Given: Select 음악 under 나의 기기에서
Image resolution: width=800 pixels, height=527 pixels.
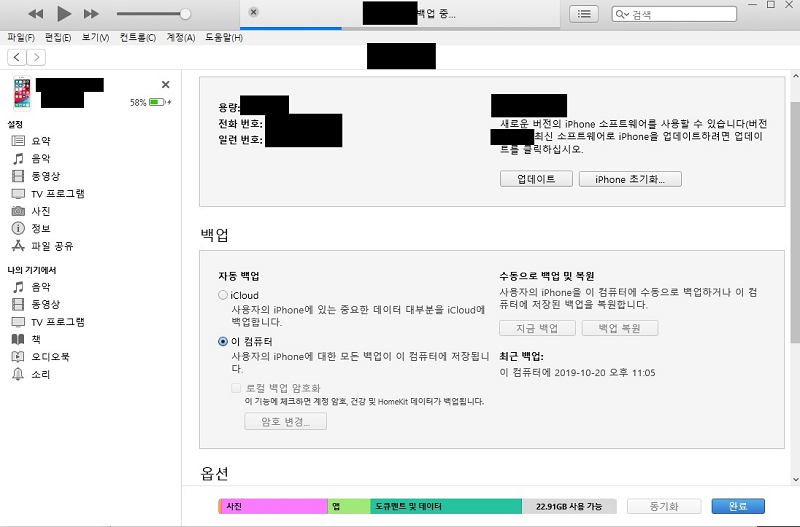Looking at the screenshot, I should click(41, 287).
